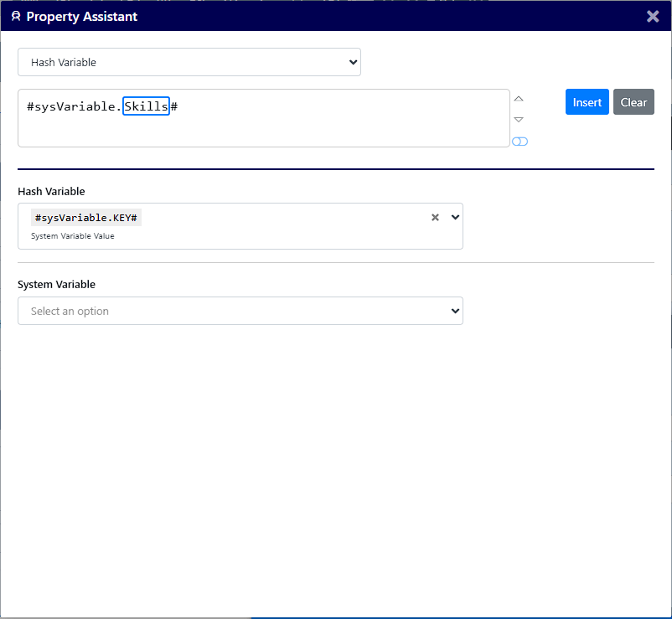Clear the selected #sysVariable.KEY# value with the x icon

[x=435, y=217]
